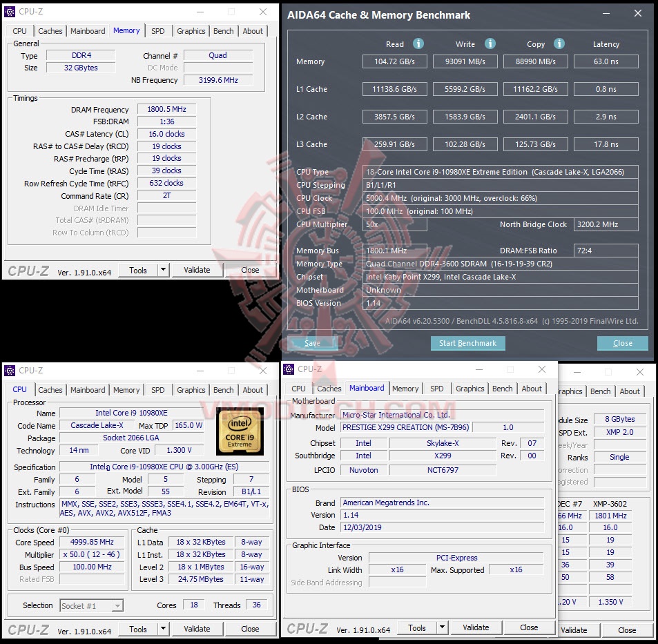Open Graphics tab in CPU-Z Mainboard window

pyautogui.click(x=470, y=389)
